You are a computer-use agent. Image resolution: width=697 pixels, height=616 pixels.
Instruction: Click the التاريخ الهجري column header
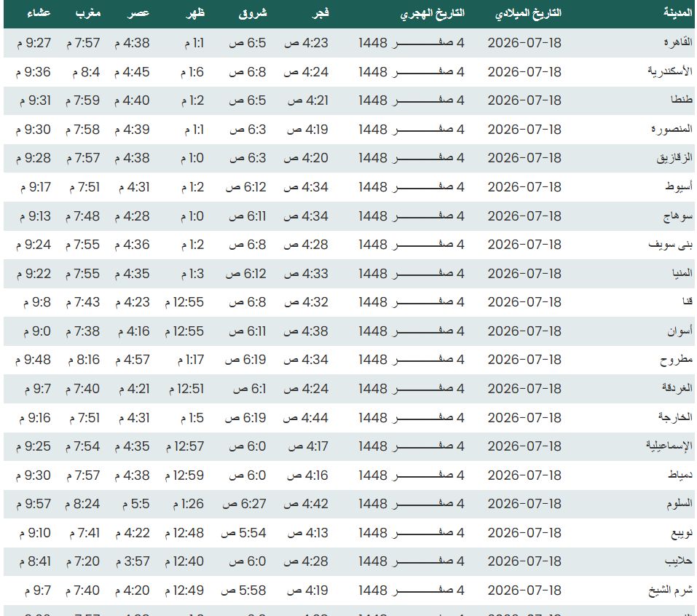(x=432, y=13)
